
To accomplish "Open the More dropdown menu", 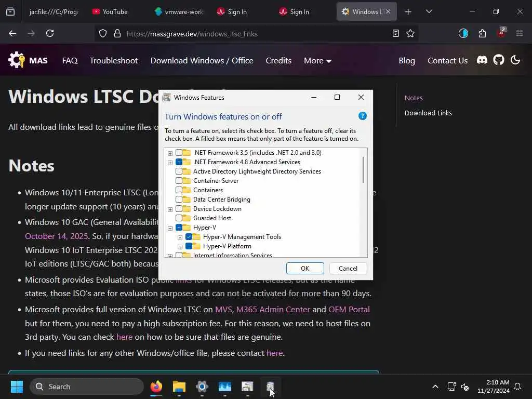I will [x=317, y=60].
